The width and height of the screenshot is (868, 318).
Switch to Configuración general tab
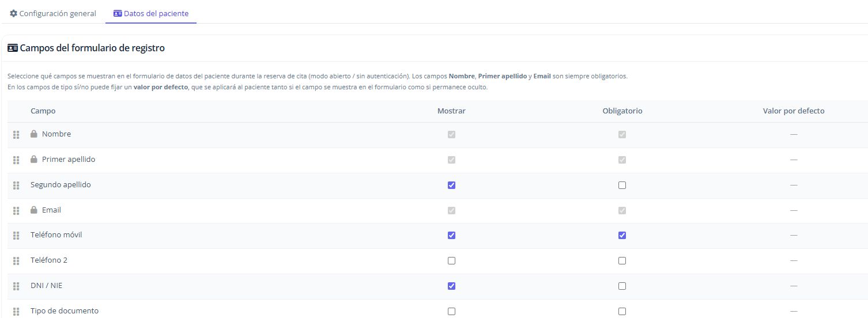pos(53,13)
